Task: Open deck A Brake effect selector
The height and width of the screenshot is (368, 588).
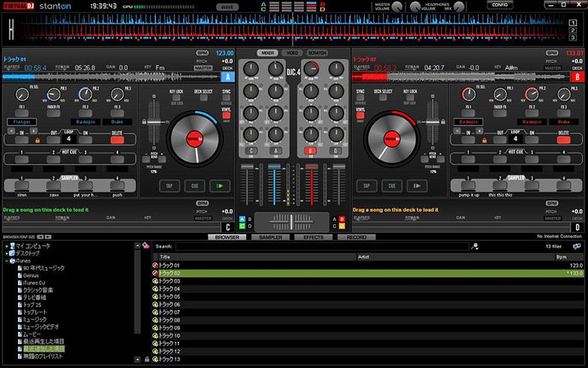Action: tap(117, 122)
